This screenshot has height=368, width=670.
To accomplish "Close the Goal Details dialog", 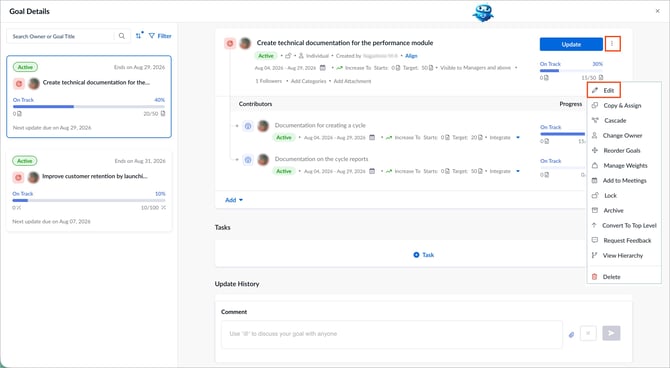I will [658, 11].
